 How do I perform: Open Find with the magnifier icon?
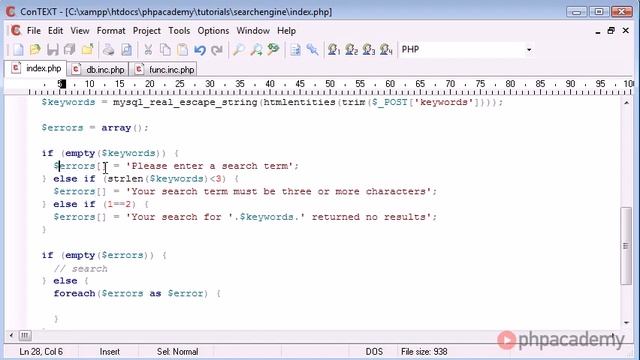click(x=239, y=50)
